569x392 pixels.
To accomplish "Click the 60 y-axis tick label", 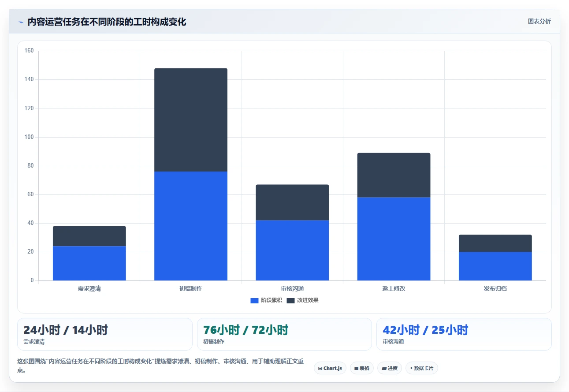I will point(30,194).
